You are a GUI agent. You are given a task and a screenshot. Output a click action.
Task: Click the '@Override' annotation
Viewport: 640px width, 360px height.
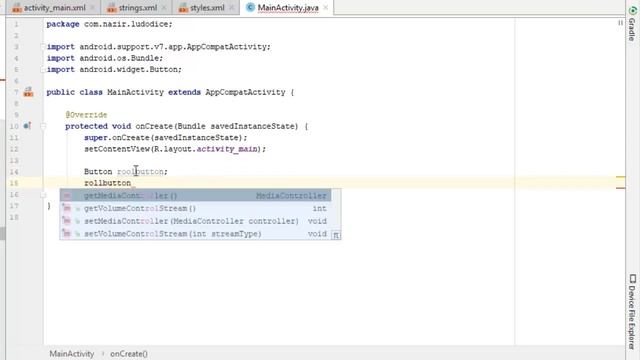[x=86, y=115]
